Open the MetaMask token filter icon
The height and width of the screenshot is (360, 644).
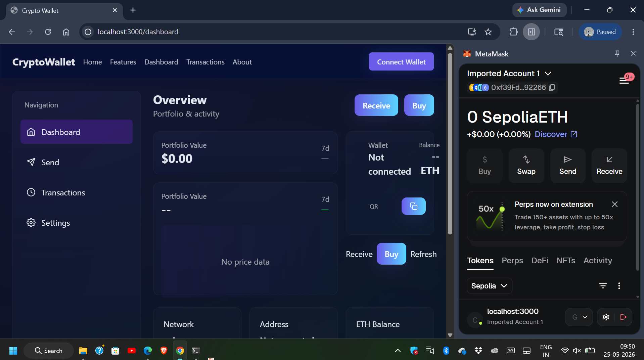click(x=603, y=286)
